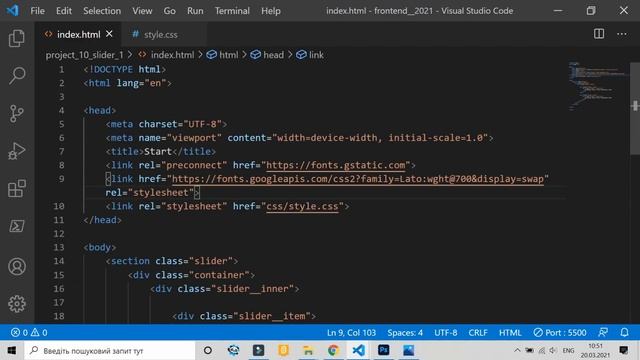Expand html breadcrumb segment

222,55
